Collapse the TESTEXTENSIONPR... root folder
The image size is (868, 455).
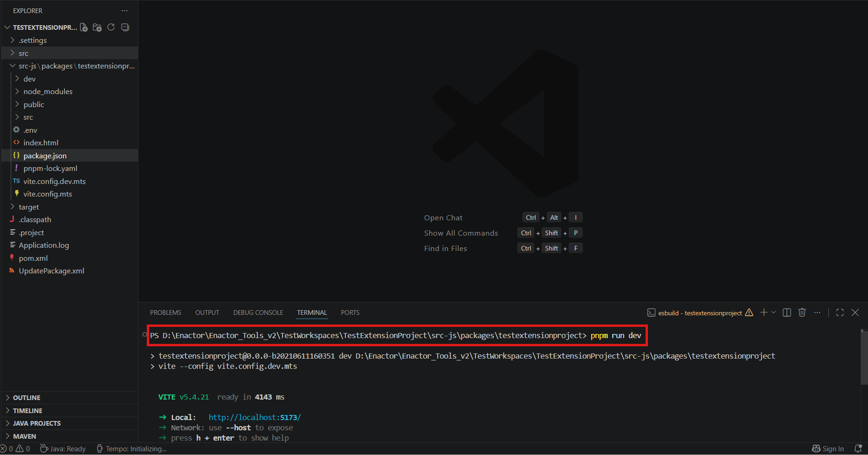70,27
